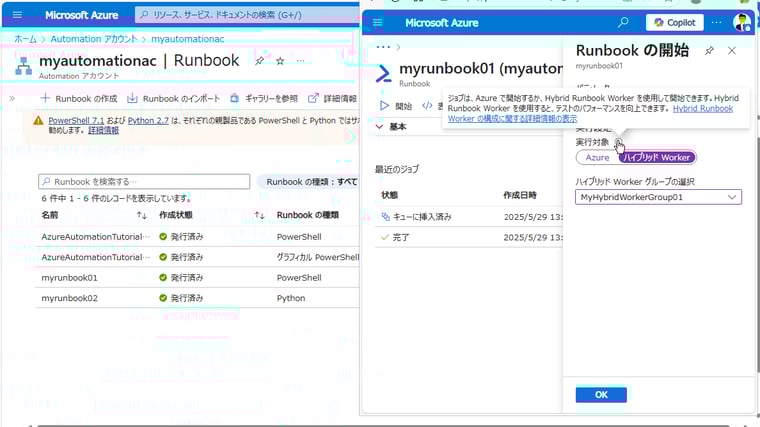Select ハイブリッド Worker as the run target
760x427 pixels.
(x=657, y=158)
